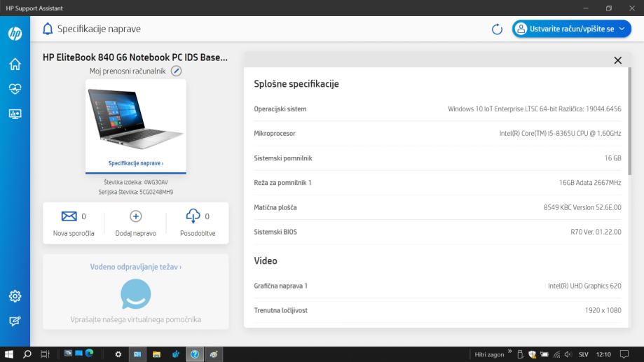Open settings gear in the HP sidebar
This screenshot has height=362, width=644.
coord(15,296)
